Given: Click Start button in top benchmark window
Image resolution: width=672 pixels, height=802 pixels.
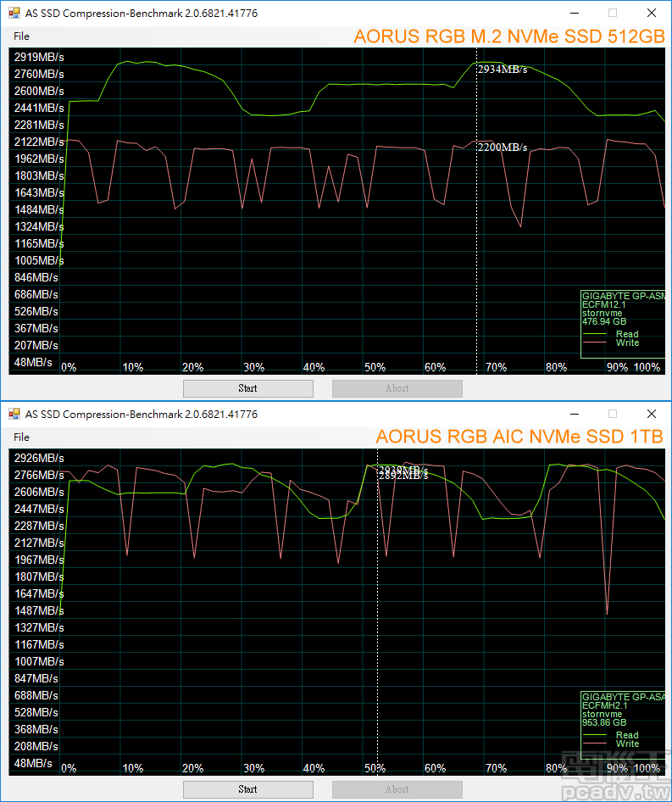Looking at the screenshot, I should click(248, 388).
